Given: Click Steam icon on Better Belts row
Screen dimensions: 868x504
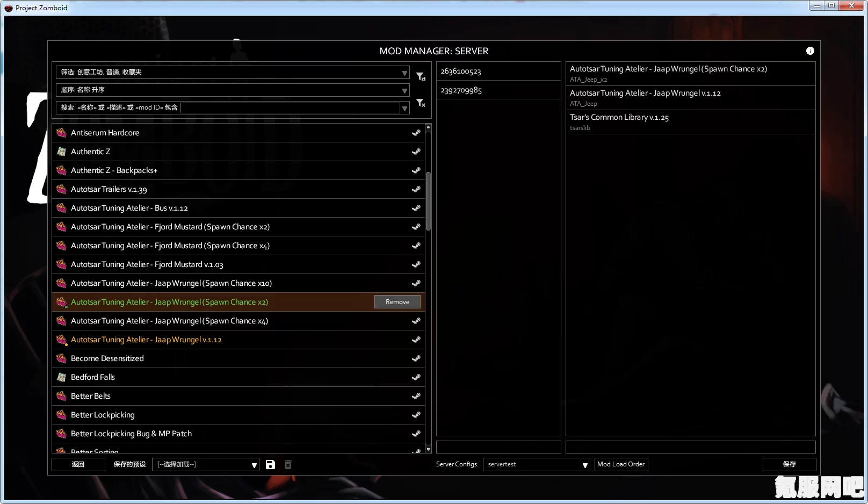Looking at the screenshot, I should (x=416, y=396).
